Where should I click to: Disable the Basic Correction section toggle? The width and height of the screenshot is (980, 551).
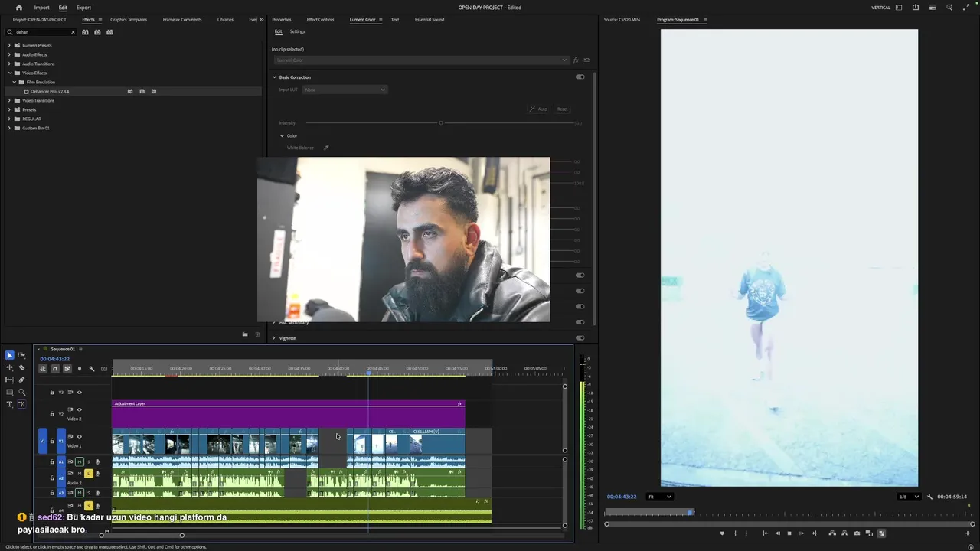coord(580,77)
